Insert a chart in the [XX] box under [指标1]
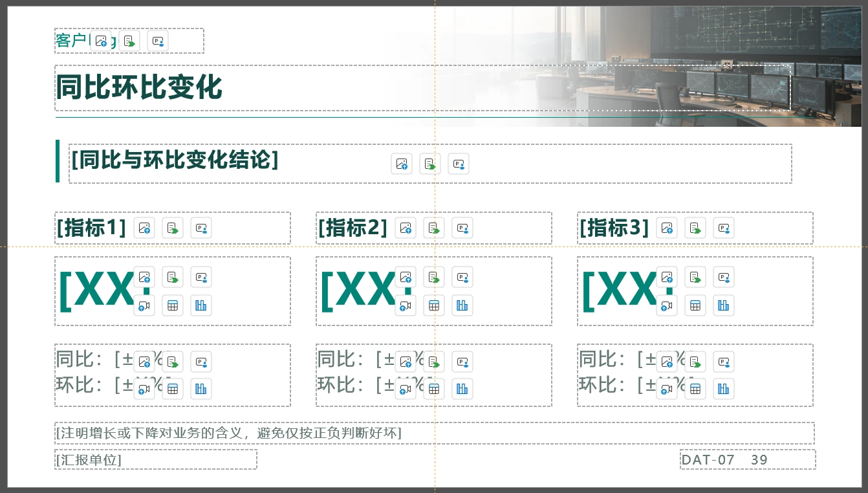This screenshot has height=493, width=868. (x=201, y=305)
